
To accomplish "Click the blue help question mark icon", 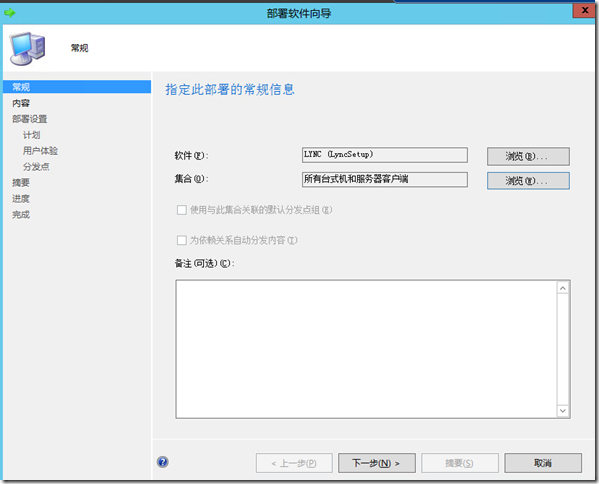I will (x=162, y=462).
